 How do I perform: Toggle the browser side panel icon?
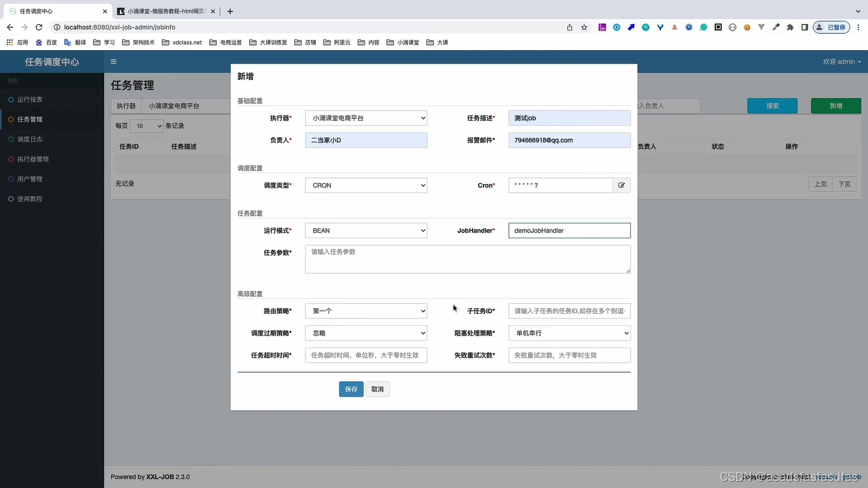[x=804, y=27]
